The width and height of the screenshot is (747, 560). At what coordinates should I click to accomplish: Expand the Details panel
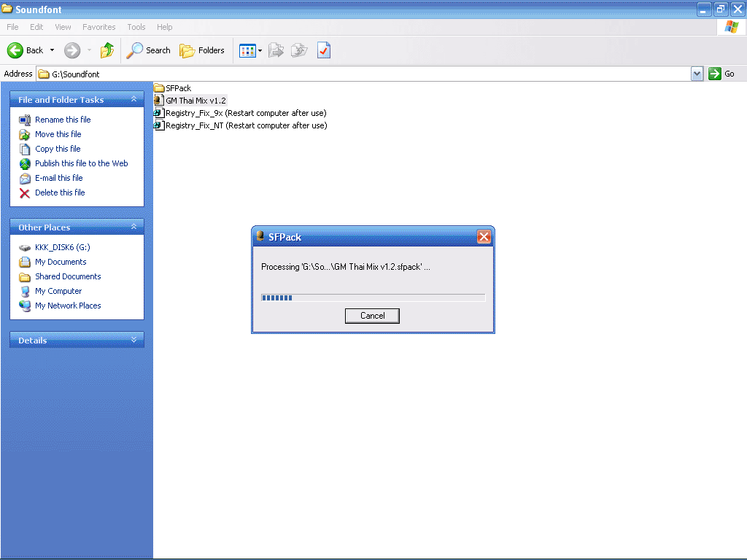click(x=134, y=340)
